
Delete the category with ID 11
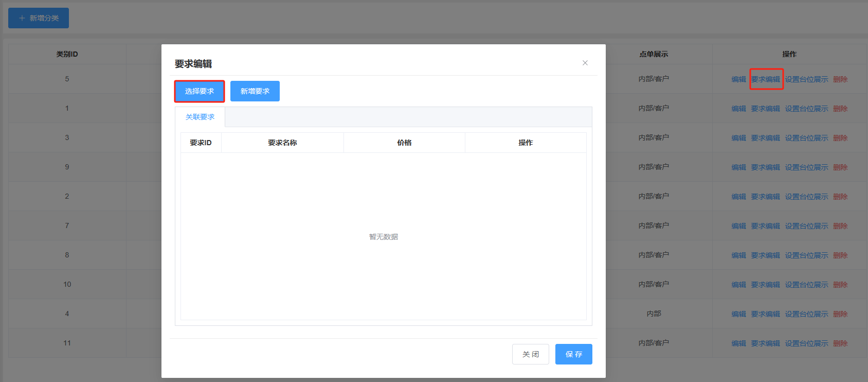pos(840,343)
